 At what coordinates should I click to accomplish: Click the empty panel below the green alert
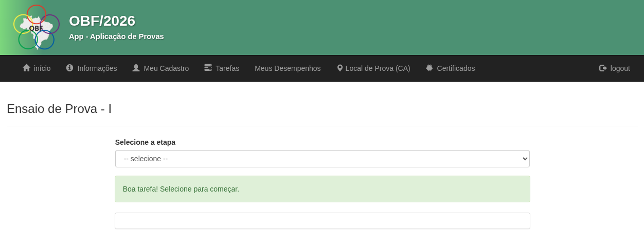(323, 221)
